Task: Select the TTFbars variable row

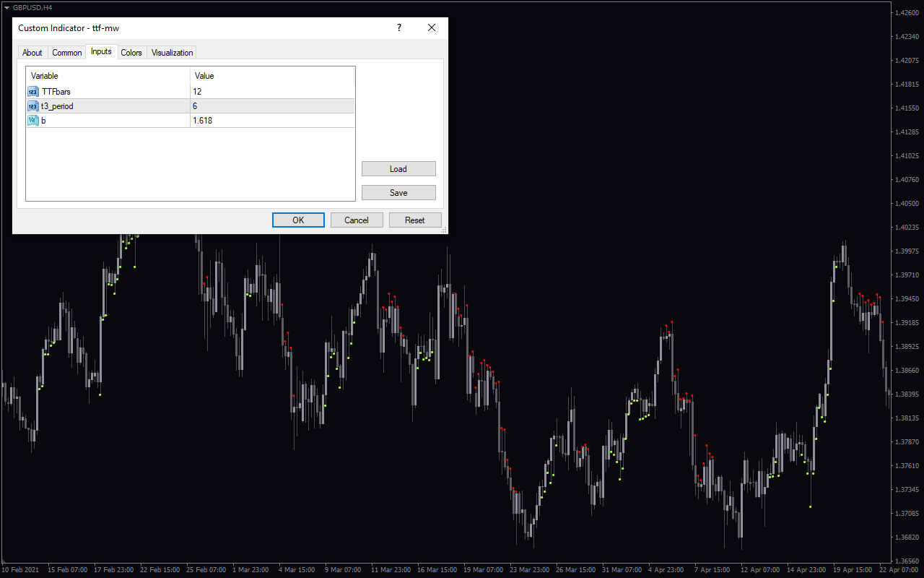Action: [x=191, y=92]
